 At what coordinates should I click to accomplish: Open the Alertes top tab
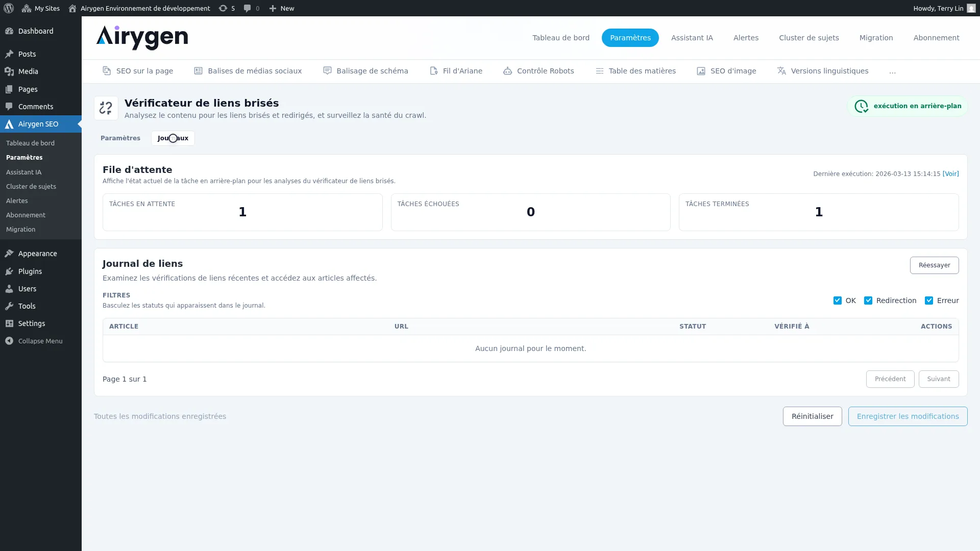tap(746, 38)
